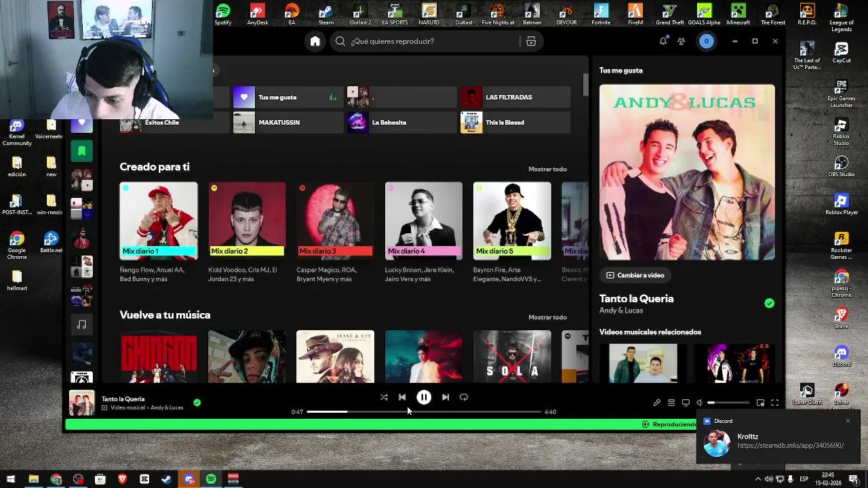This screenshot has height=488, width=868.
Task: Toggle liked checkmark in now-playing bar
Action: [x=197, y=403]
